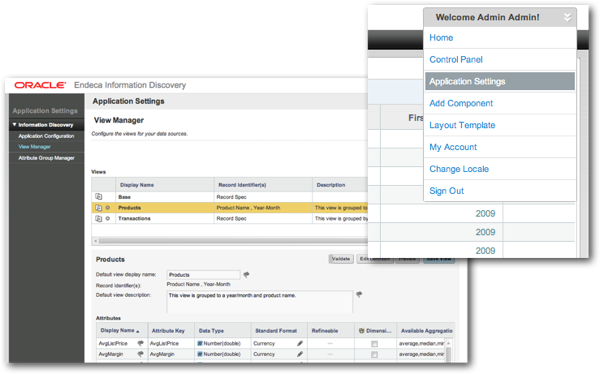Image resolution: width=600 pixels, height=374 pixels.
Task: Select the Products view row name
Action: tap(129, 207)
